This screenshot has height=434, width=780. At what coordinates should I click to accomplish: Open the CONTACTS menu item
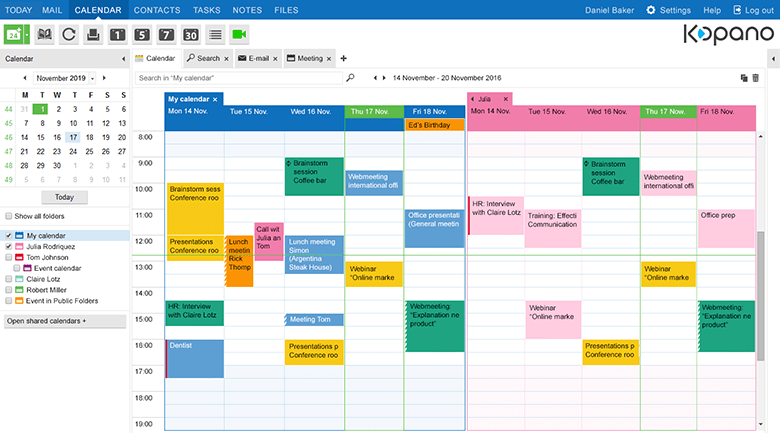tap(157, 10)
